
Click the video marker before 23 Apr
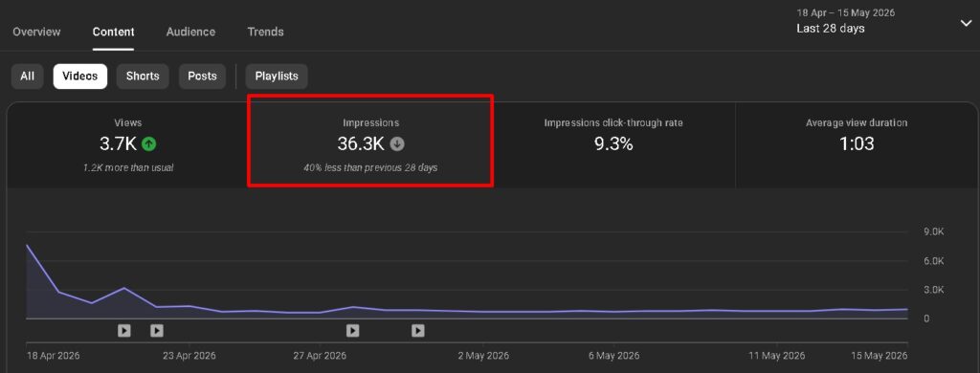click(157, 331)
